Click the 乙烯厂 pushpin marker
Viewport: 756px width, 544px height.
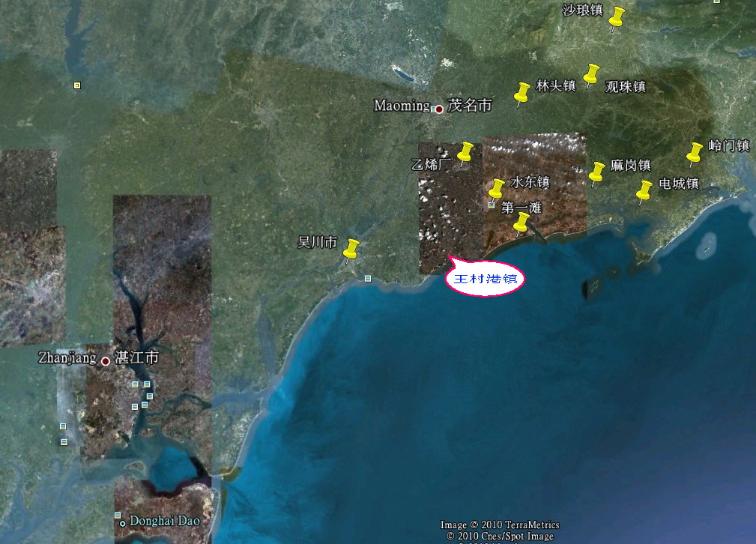pos(465,152)
